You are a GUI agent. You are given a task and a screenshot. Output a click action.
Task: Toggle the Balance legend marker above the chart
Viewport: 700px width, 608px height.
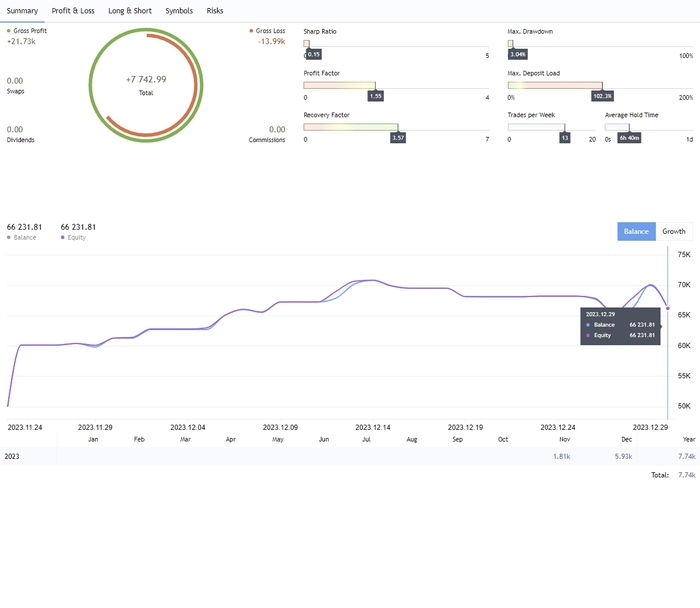(9, 238)
